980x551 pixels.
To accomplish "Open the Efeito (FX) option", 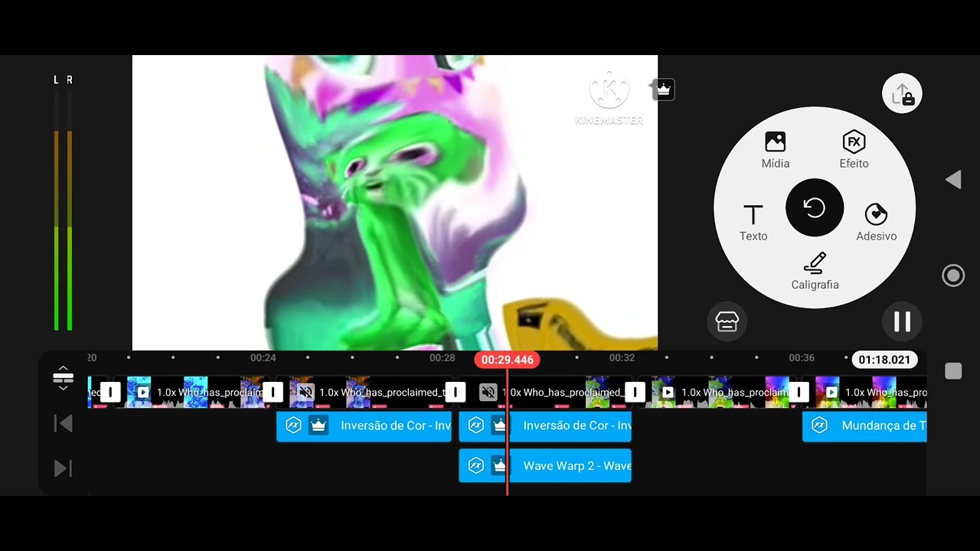I will pyautogui.click(x=854, y=150).
